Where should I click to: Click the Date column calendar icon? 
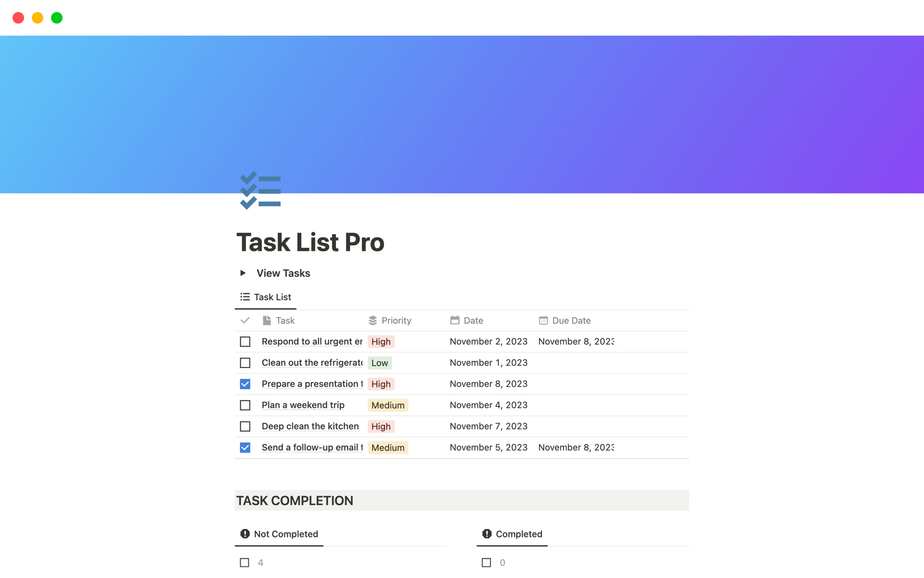[x=454, y=320]
